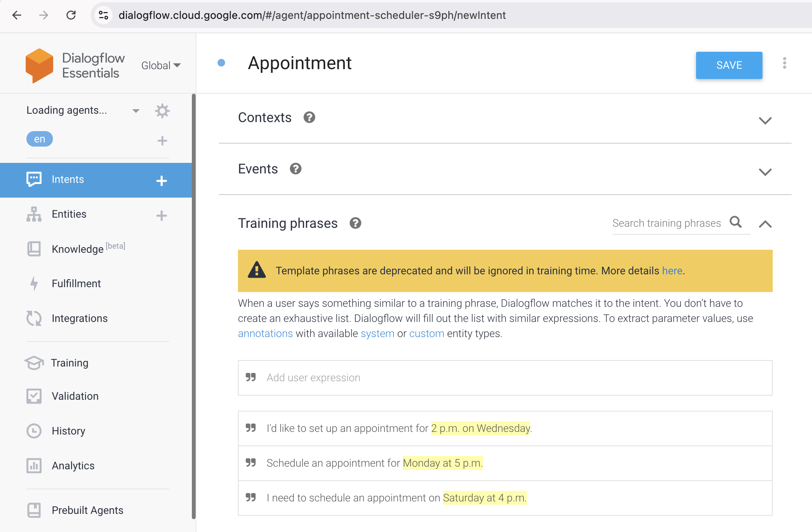Click the Training icon in sidebar
Screen dimensions: 812x532
34,362
